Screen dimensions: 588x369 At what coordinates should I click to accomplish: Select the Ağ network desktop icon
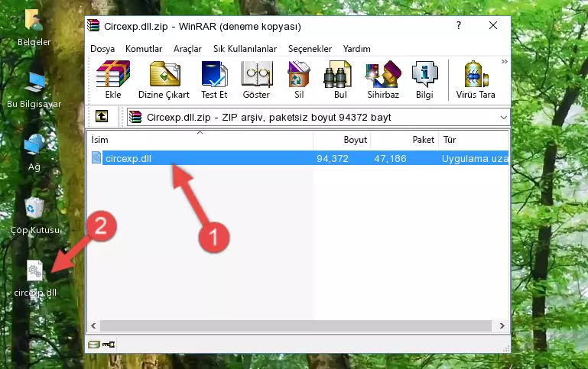point(34,153)
